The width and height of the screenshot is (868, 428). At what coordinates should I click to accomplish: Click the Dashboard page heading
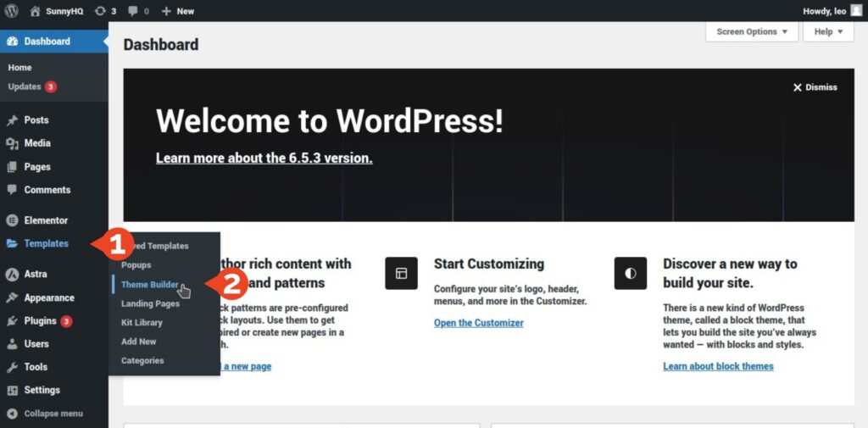[x=161, y=45]
